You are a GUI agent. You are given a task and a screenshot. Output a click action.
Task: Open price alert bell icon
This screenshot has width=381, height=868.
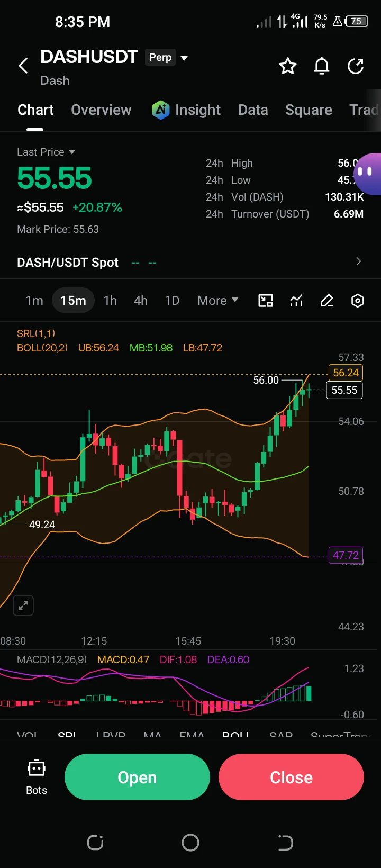[322, 66]
